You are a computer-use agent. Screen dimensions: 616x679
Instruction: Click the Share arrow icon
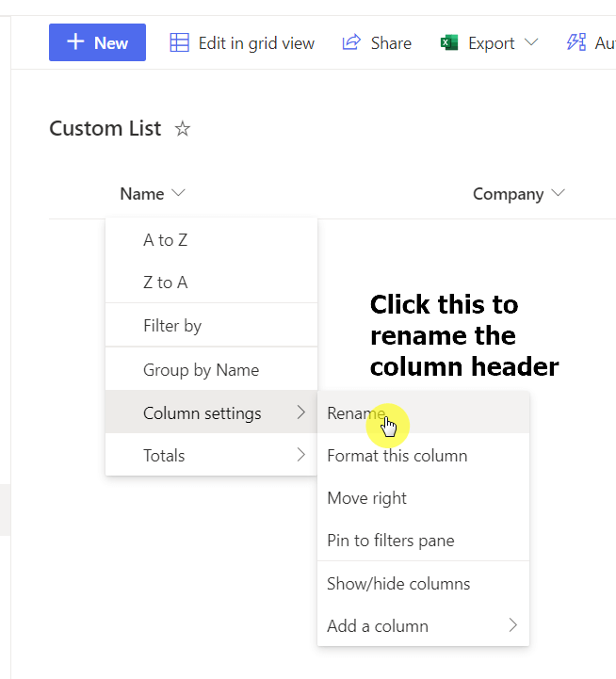(351, 42)
